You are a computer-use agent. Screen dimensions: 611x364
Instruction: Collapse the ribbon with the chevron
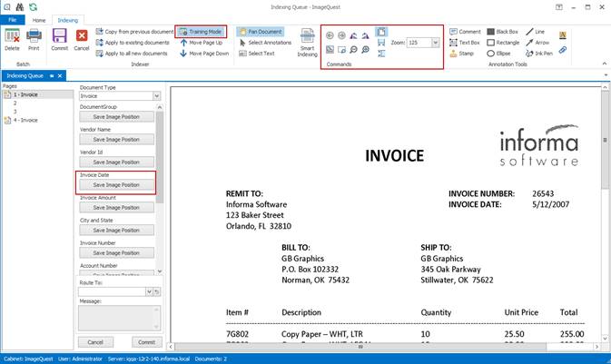click(605, 64)
